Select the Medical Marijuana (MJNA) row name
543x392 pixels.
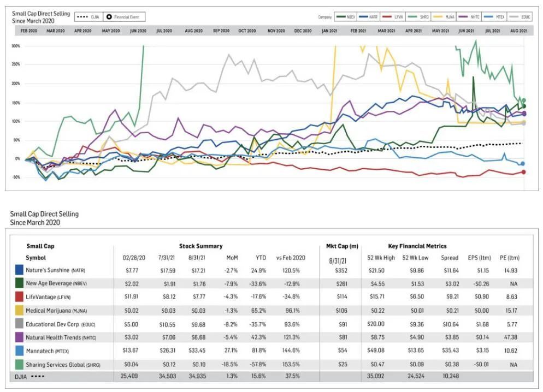(56, 310)
